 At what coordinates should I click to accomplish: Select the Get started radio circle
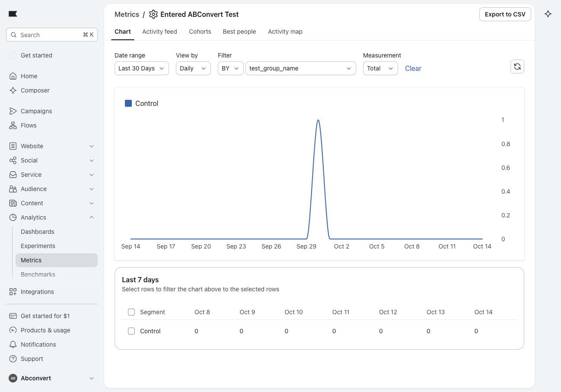(x=13, y=55)
